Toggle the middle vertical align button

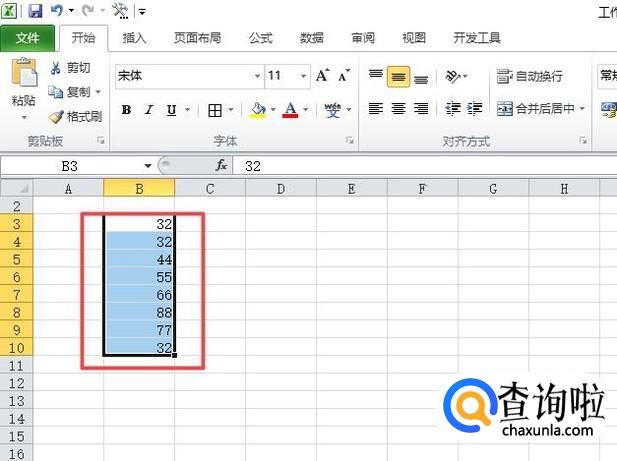click(398, 76)
